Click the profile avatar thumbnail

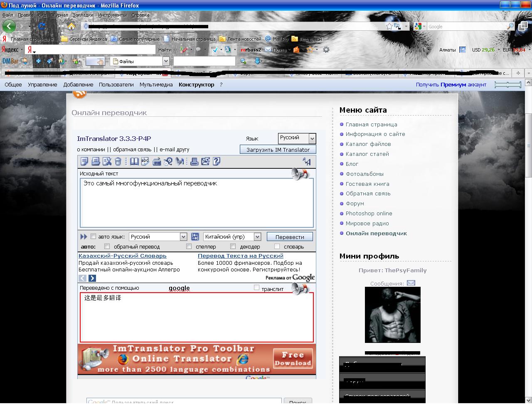pyautogui.click(x=393, y=315)
